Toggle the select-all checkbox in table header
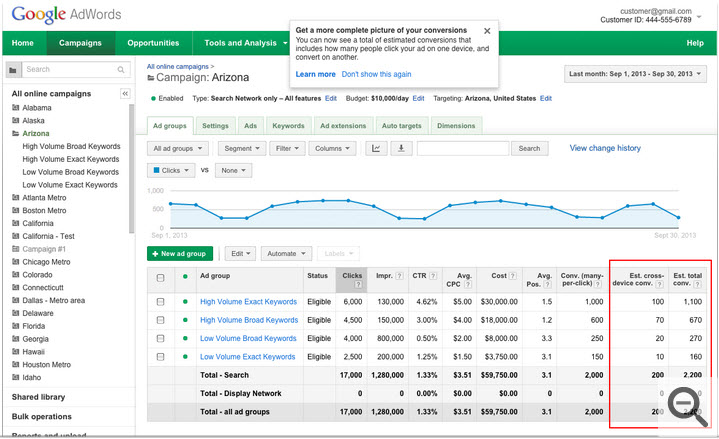The width and height of the screenshot is (719, 439). click(x=160, y=278)
